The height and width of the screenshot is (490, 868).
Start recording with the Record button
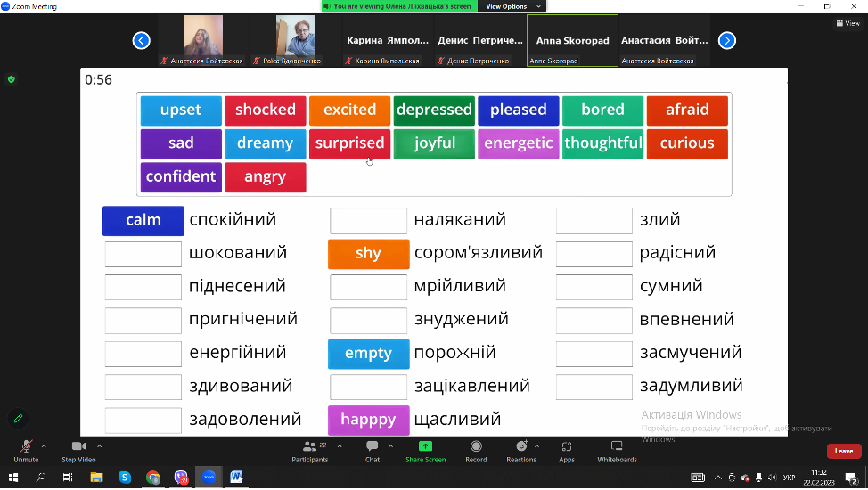(x=476, y=447)
